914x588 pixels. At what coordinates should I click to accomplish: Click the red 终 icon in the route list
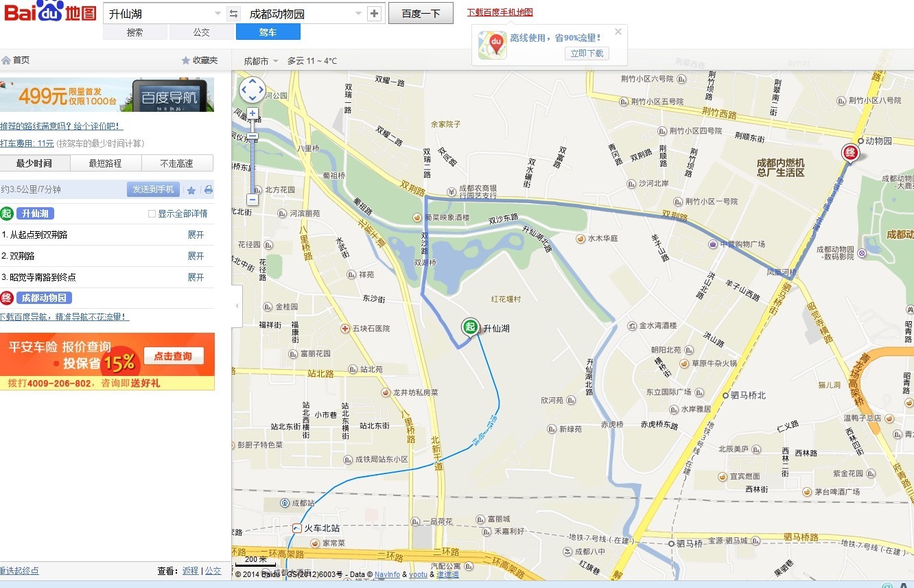click(7, 298)
